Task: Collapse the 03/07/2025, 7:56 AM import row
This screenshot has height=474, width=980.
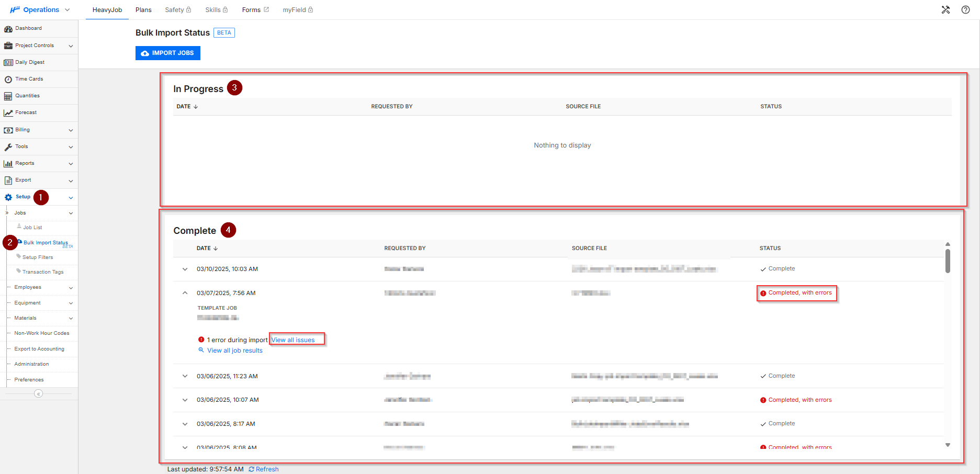Action: point(185,293)
